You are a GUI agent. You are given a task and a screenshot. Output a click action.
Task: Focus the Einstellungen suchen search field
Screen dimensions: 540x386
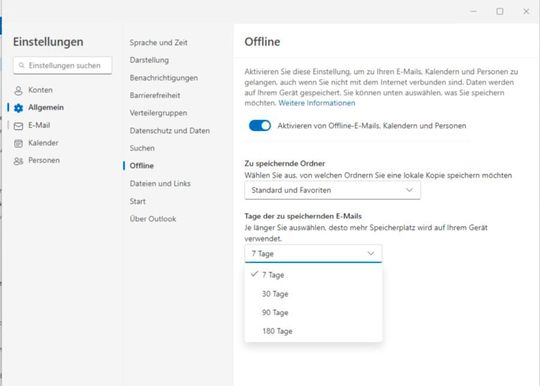click(x=63, y=65)
